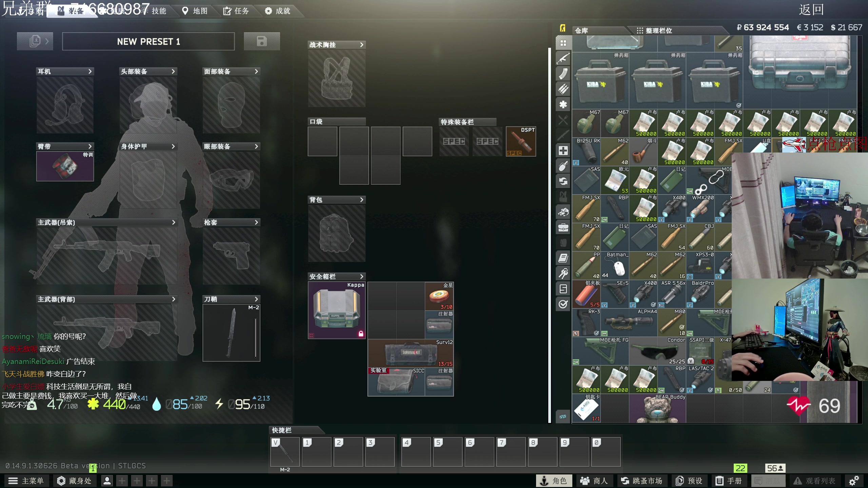
Task: Select the 欧元 euro banknotes stack
Action: 615,180
